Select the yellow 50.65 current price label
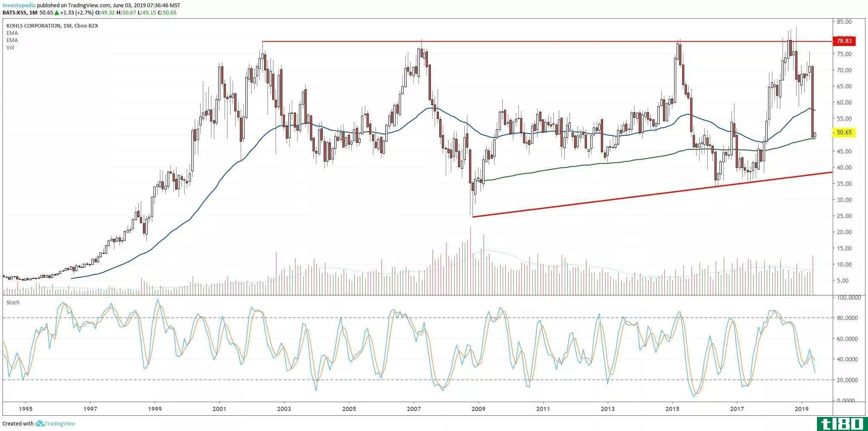 [x=844, y=133]
